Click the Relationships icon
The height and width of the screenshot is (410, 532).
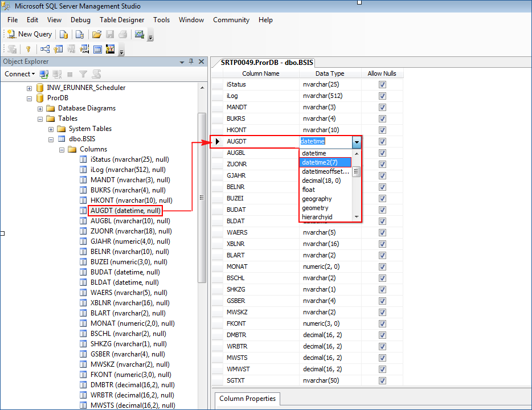click(x=45, y=49)
